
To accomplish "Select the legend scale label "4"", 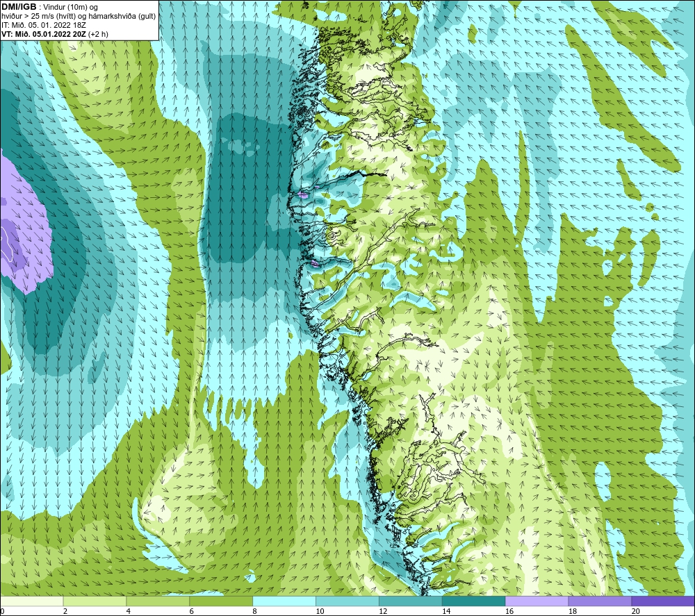I will (x=129, y=612).
